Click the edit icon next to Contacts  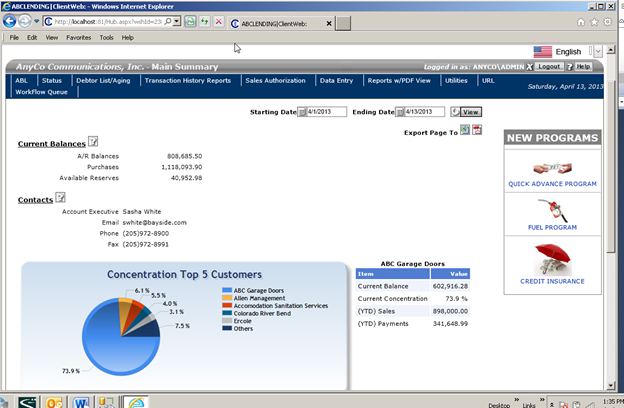(x=60, y=197)
